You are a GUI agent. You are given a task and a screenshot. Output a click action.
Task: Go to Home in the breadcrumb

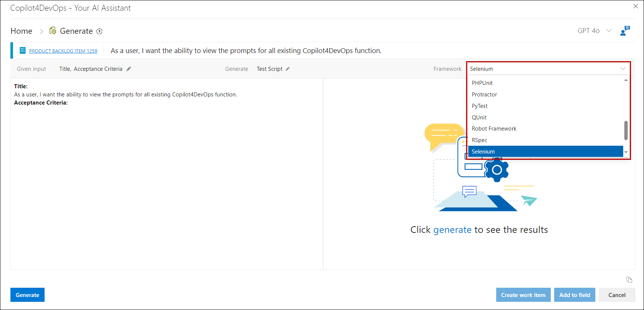point(22,31)
